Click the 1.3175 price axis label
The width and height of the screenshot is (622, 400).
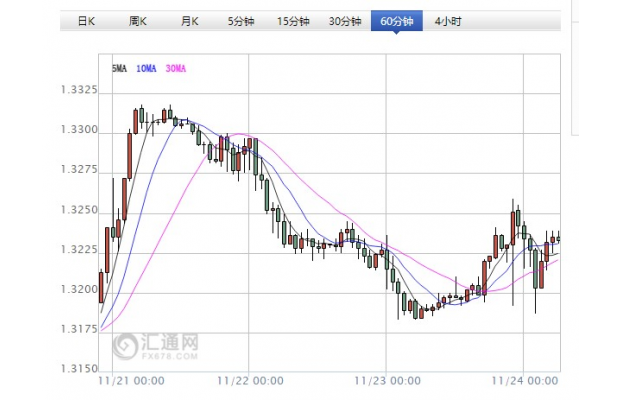tap(79, 329)
